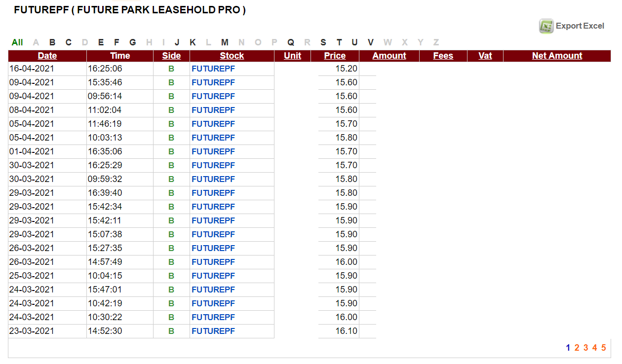Filter stocks by letter F
The height and width of the screenshot is (364, 622).
pos(117,42)
